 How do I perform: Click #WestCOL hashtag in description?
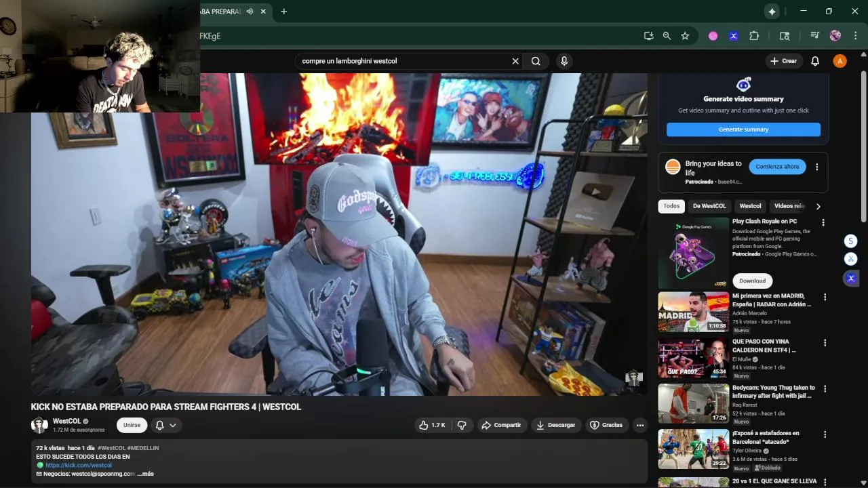pos(111,448)
